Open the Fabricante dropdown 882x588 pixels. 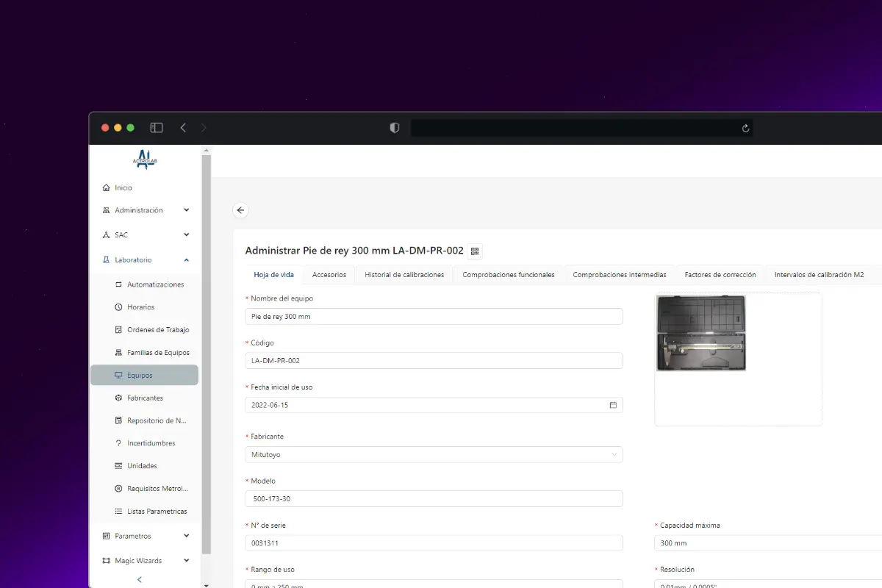click(434, 455)
